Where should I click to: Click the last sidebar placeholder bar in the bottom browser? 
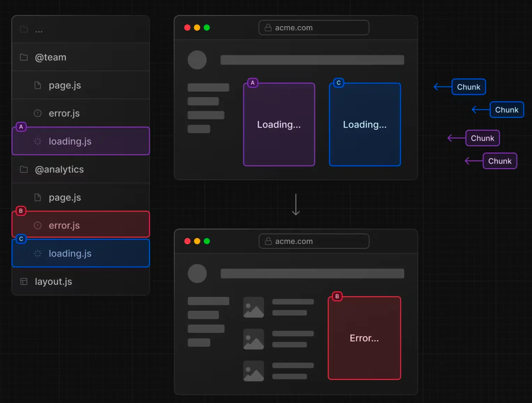click(x=199, y=343)
